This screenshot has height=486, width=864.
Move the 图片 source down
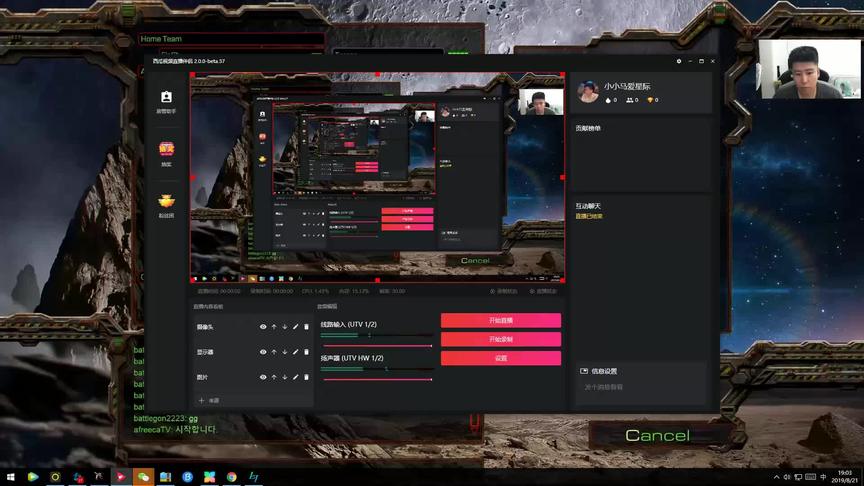click(285, 377)
